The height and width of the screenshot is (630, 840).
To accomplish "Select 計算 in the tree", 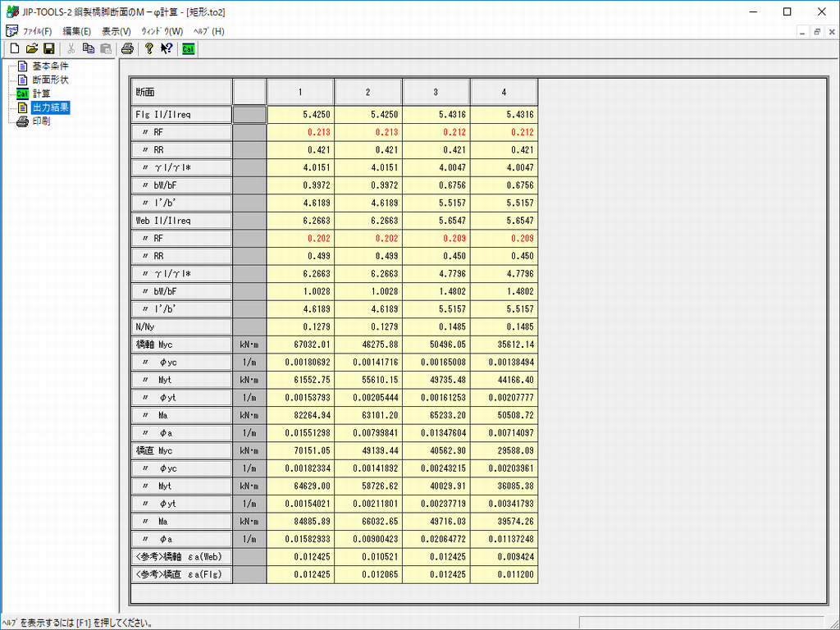I will coord(41,94).
